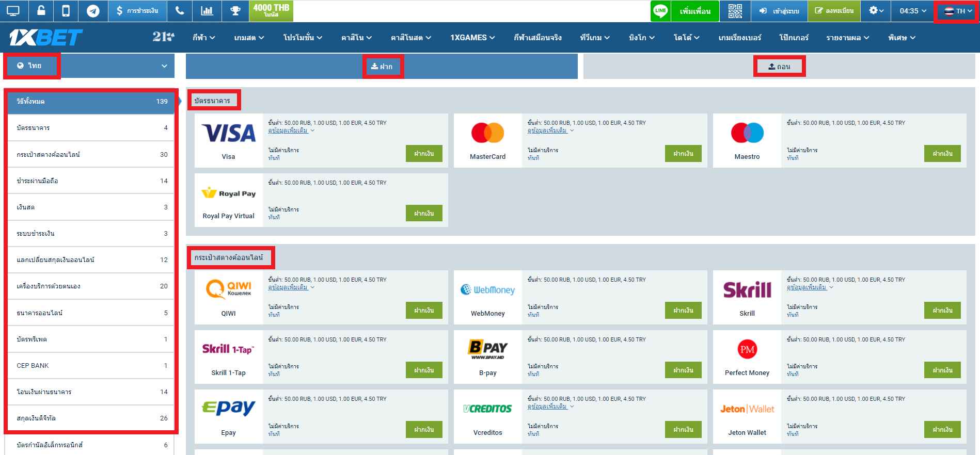Screen dimensions: 980x455
Task: Click the green LINE icon
Action: tap(660, 11)
